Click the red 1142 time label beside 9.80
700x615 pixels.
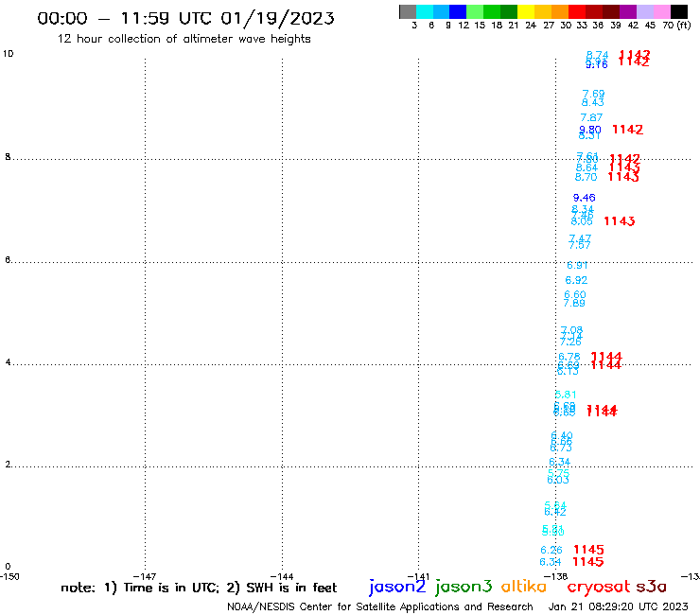[627, 130]
